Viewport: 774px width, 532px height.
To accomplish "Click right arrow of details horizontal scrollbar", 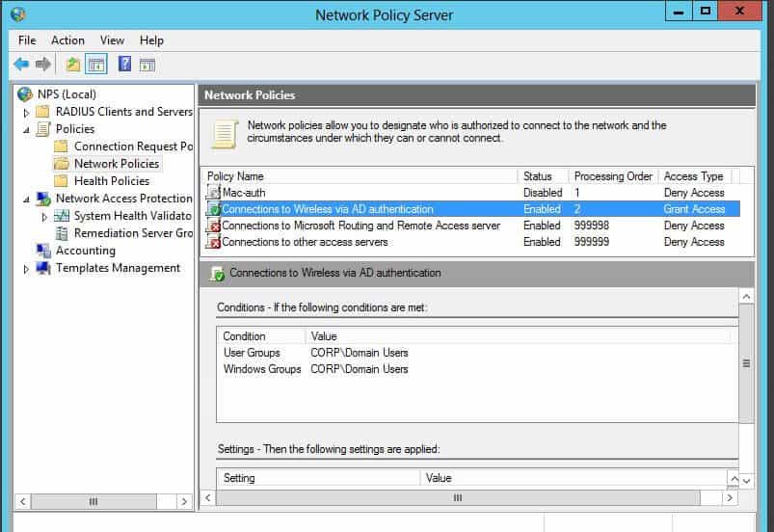I will coord(730,497).
